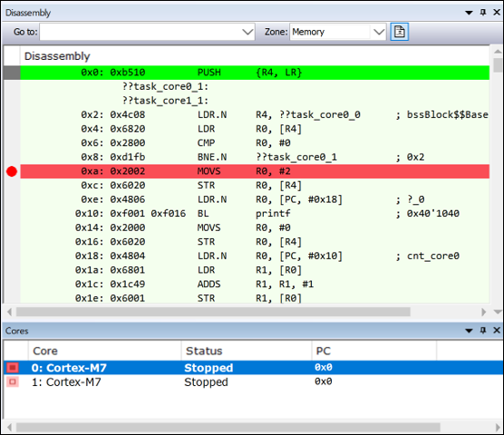The width and height of the screenshot is (504, 435).
Task: Select the MOVS R0, #2 line
Action: [255, 171]
